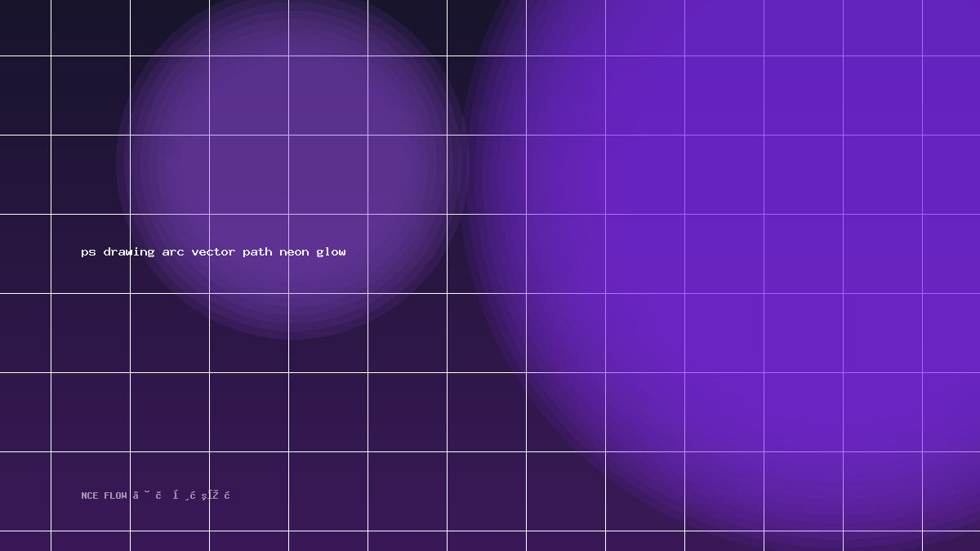Click the word 'NCE' in the footer

pos(90,495)
